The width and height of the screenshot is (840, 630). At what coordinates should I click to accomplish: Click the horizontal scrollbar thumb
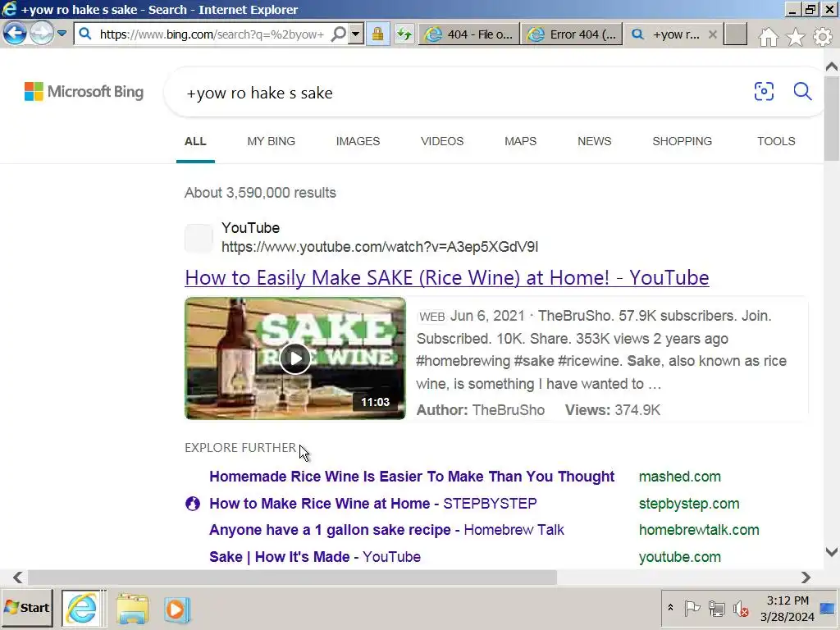coord(293,577)
